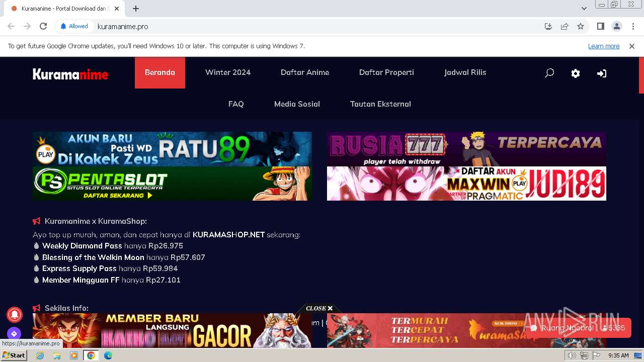Image resolution: width=644 pixels, height=362 pixels.
Task: Open the Winter 2024 menu
Action: pyautogui.click(x=228, y=72)
